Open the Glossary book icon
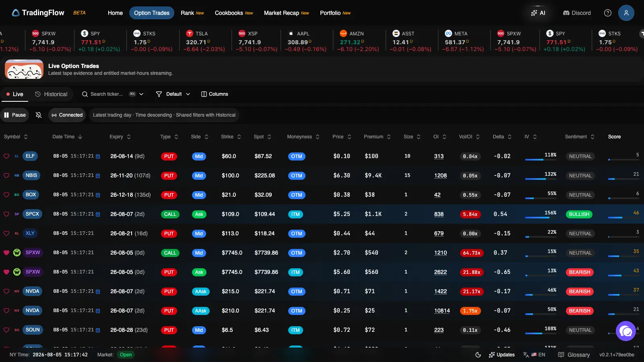The width and height of the screenshot is (644, 362). (561, 355)
